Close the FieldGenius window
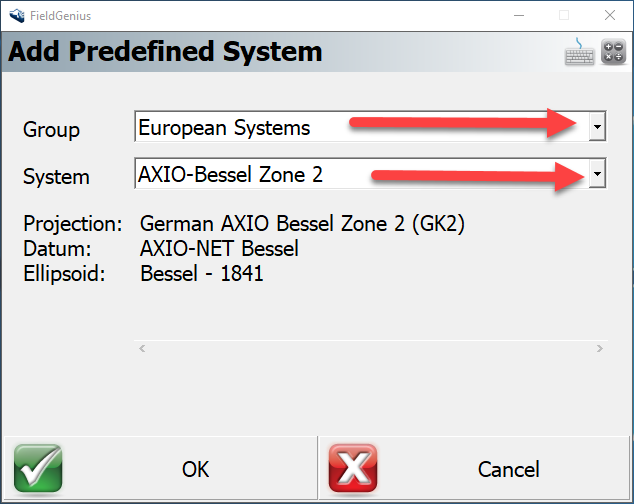This screenshot has height=504, width=634. coord(609,15)
